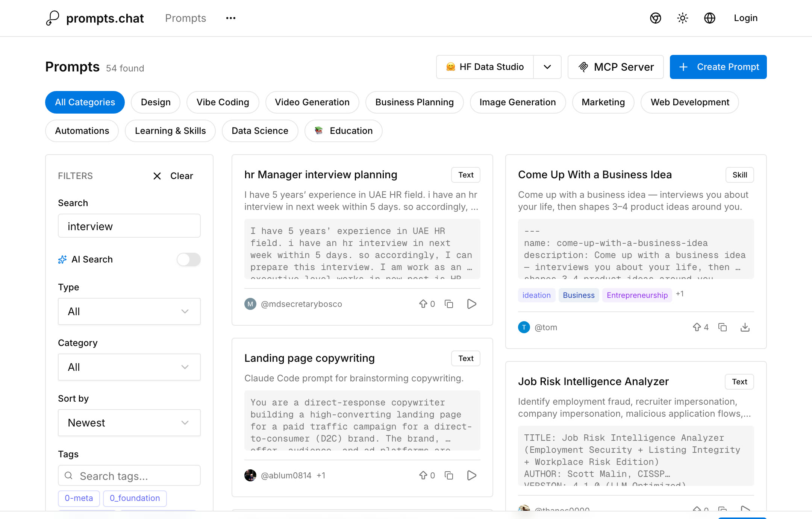Click the Entrepreneurship tag on business idea card
812x519 pixels.
(637, 295)
